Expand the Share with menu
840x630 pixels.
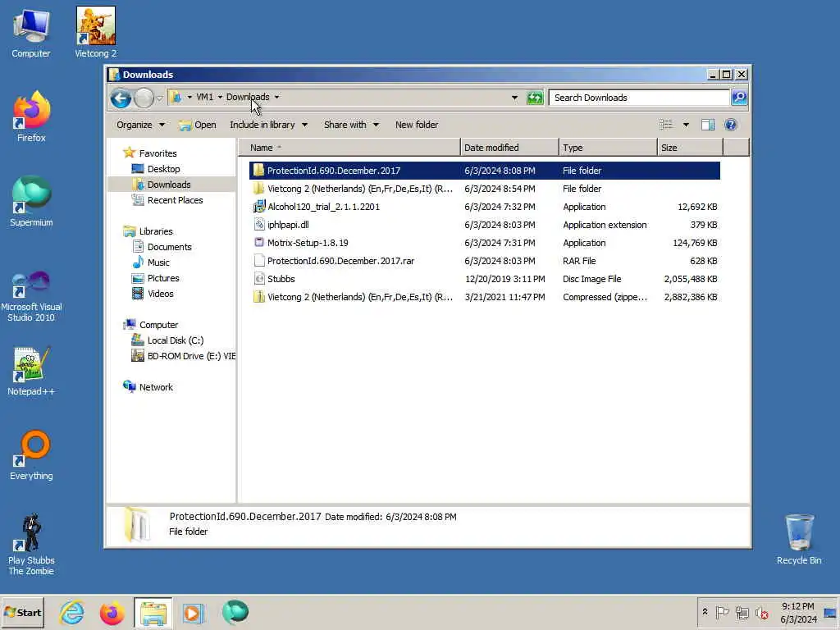tap(351, 125)
